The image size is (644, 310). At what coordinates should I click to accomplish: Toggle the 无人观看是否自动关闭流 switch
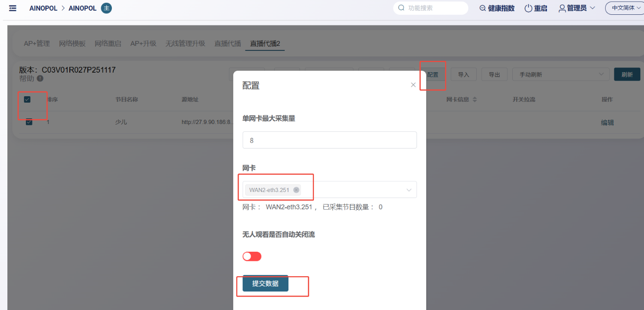click(252, 256)
